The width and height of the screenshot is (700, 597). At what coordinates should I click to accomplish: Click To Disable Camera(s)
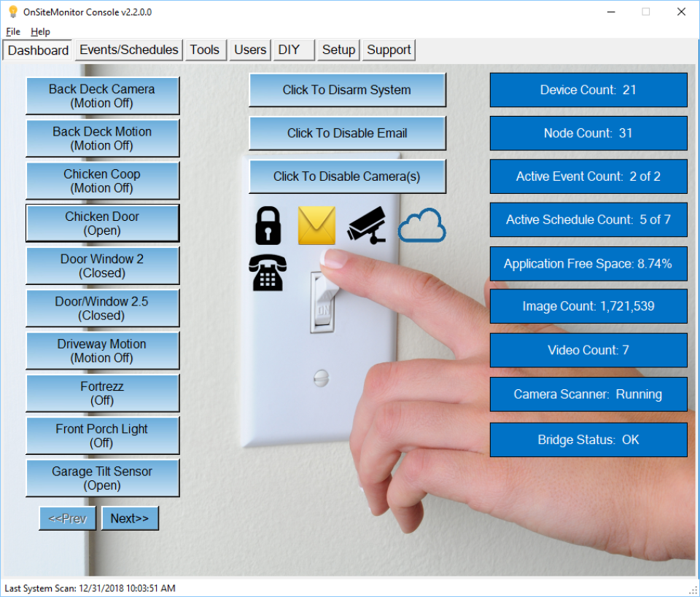[347, 176]
